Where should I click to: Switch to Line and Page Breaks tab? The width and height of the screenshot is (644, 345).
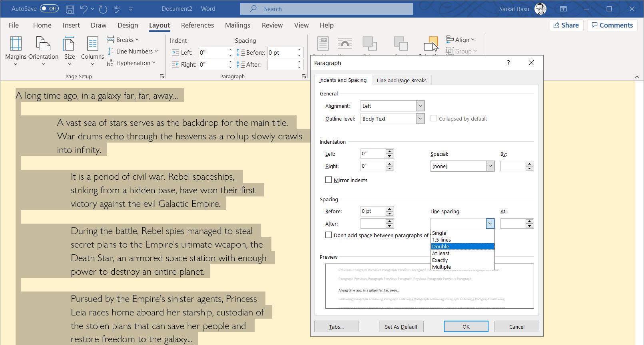401,80
